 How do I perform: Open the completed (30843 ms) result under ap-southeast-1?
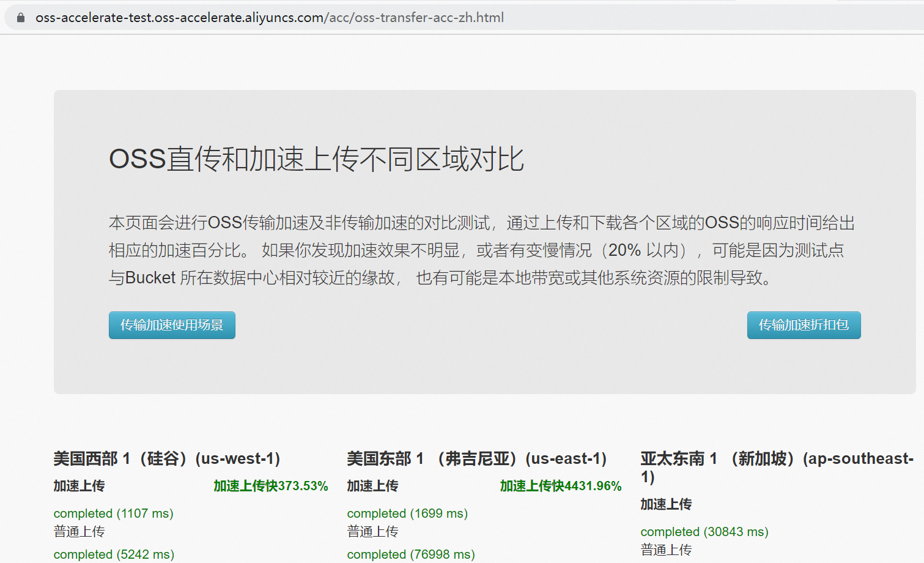click(x=704, y=531)
